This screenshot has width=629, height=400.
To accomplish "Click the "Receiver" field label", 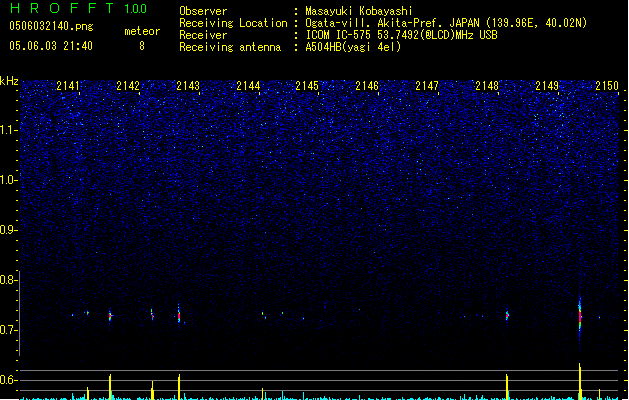I will (203, 35).
